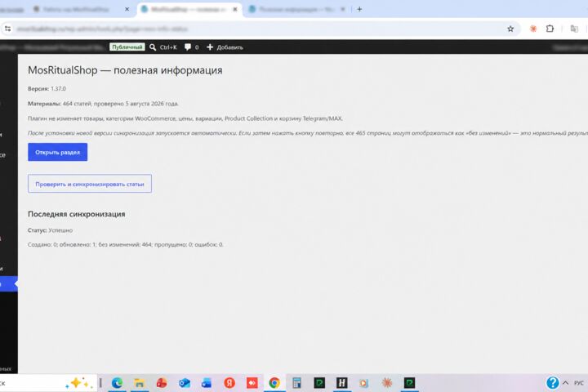
Task: Open the black 'H' app on taskbar
Action: [x=341, y=383]
